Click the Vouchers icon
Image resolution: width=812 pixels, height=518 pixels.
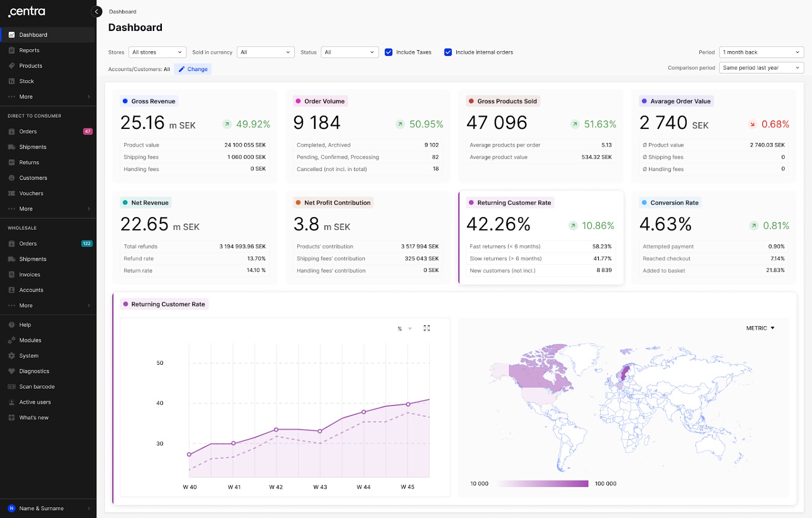[x=12, y=193]
